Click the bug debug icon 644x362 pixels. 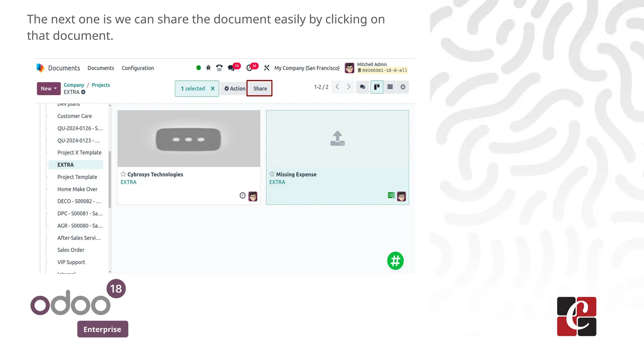pyautogui.click(x=208, y=68)
